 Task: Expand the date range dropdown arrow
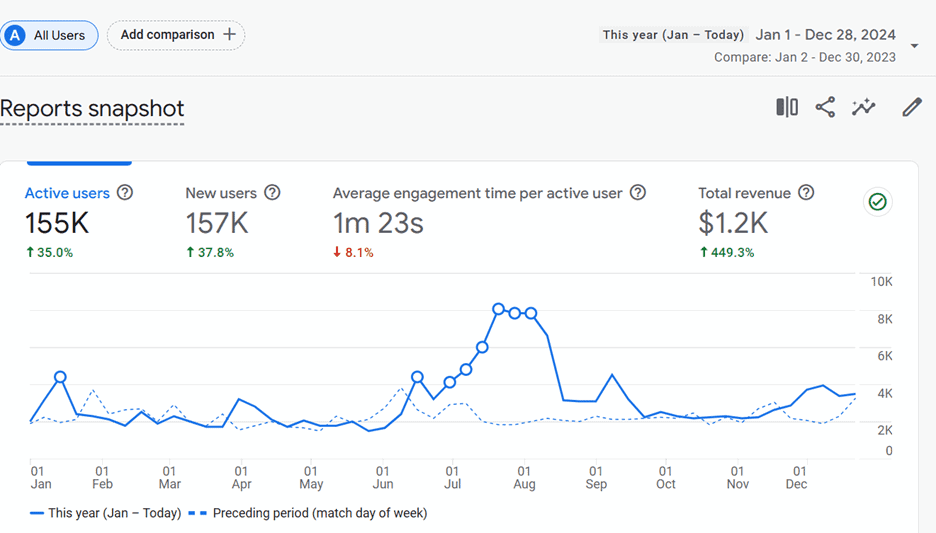[x=914, y=46]
